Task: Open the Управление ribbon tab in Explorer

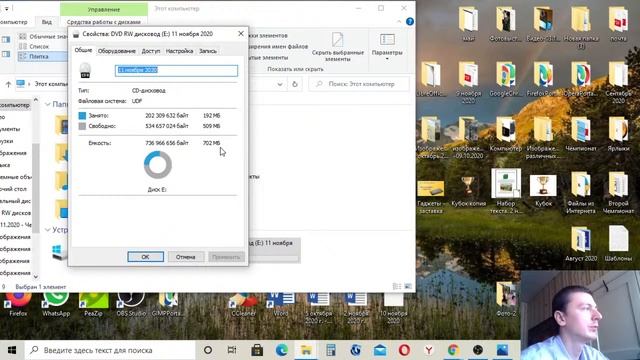Action: [104, 9]
